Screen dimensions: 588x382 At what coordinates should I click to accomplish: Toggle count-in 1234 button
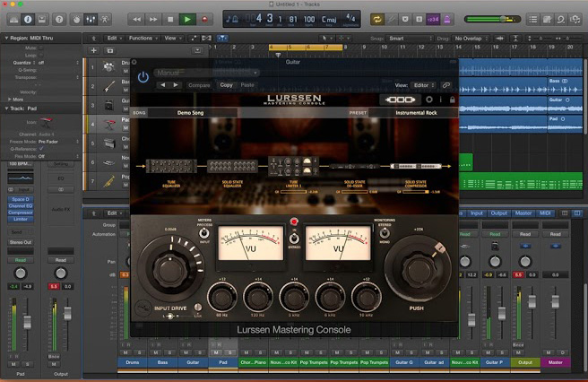433,20
